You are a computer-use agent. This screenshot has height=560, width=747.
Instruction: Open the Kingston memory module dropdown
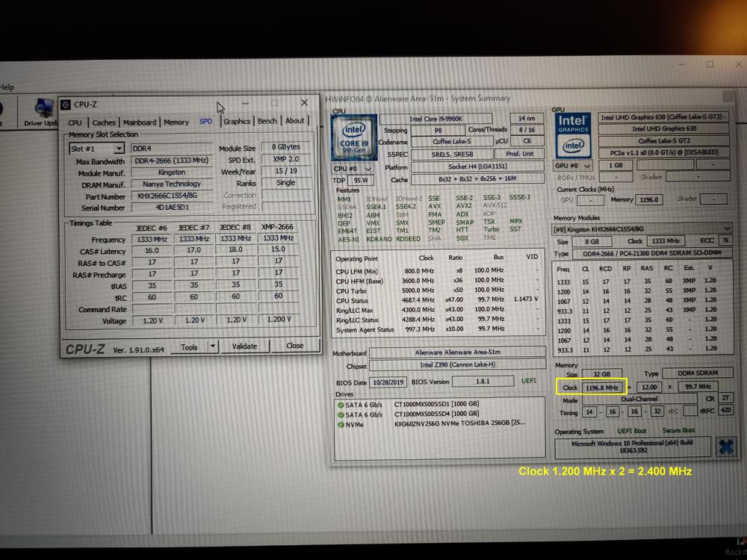pyautogui.click(x=727, y=228)
